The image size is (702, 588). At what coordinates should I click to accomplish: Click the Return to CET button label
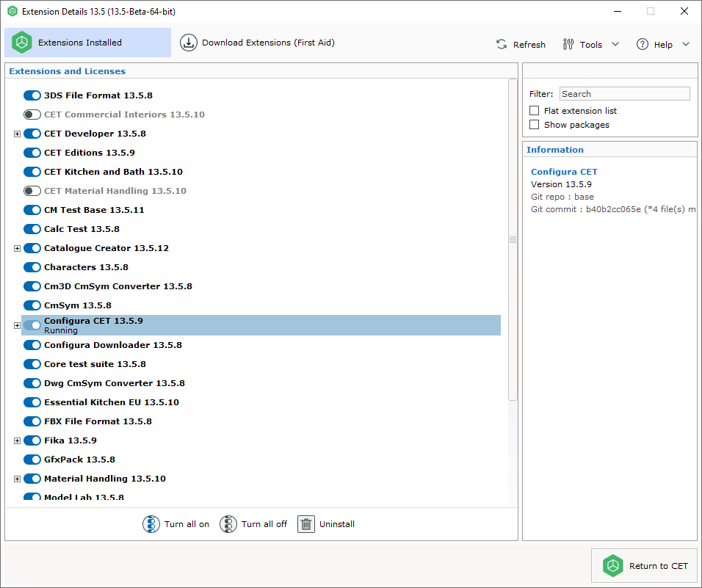coord(658,566)
